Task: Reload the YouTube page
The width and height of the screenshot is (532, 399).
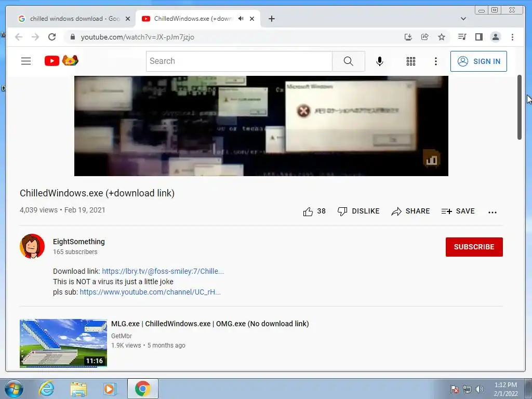Action: tap(52, 37)
